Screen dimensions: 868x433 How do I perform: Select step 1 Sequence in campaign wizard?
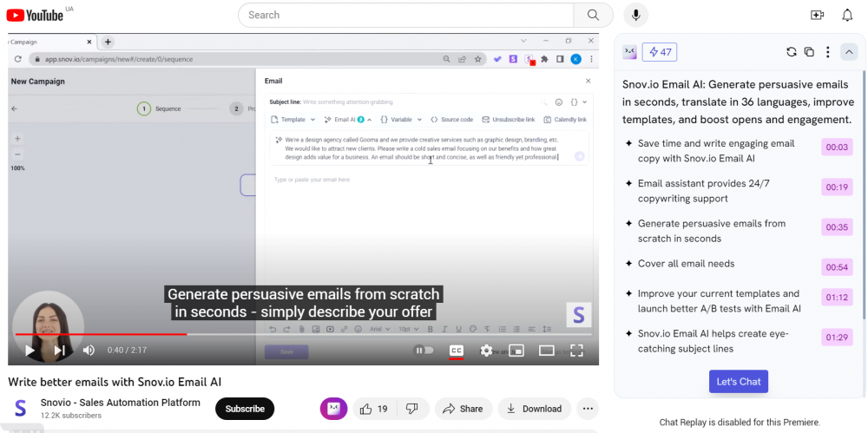coord(159,109)
